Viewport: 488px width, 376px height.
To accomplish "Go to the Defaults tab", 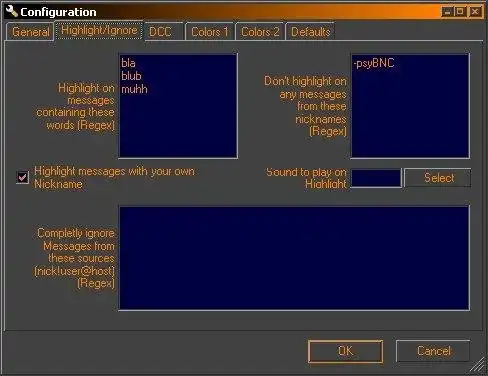I will coord(310,32).
